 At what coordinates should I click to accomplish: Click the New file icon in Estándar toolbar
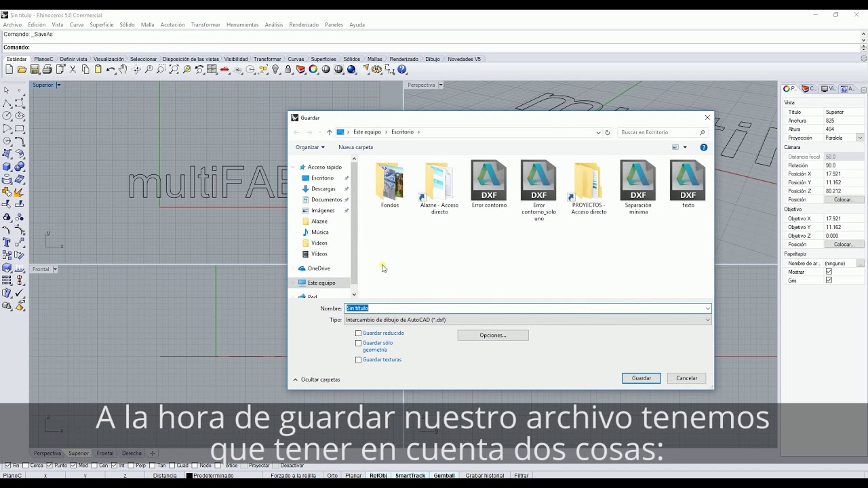[9, 69]
